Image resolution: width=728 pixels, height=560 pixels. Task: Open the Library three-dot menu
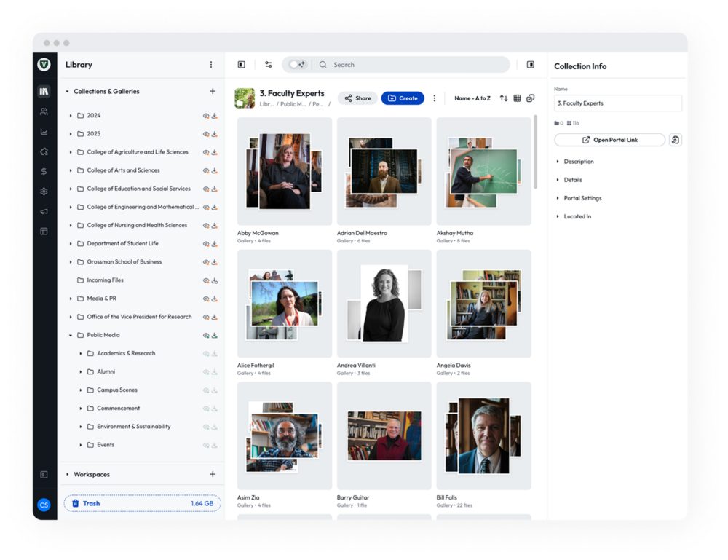coord(211,65)
